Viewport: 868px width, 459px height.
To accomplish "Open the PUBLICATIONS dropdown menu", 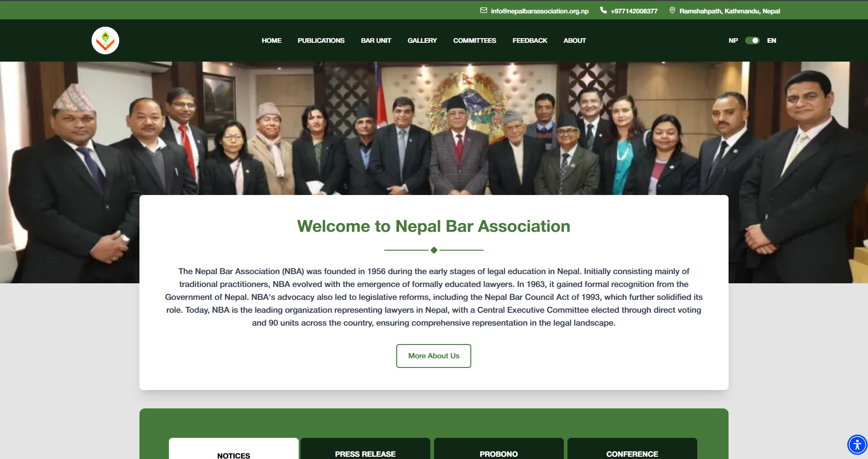I will [x=321, y=40].
